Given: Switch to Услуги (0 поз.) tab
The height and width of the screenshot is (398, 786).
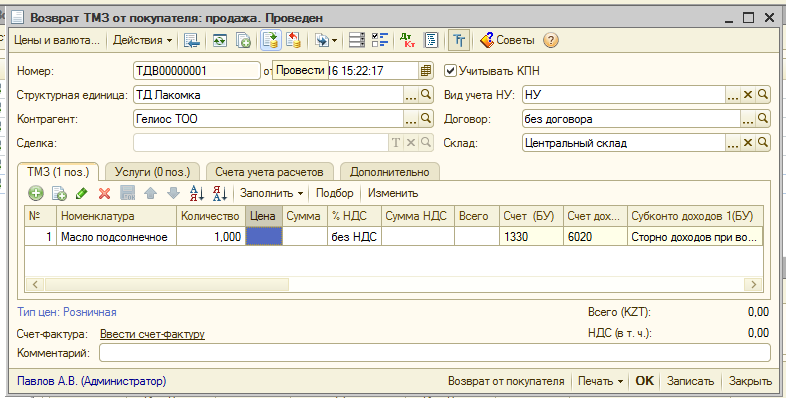Looking at the screenshot, I should (x=152, y=172).
